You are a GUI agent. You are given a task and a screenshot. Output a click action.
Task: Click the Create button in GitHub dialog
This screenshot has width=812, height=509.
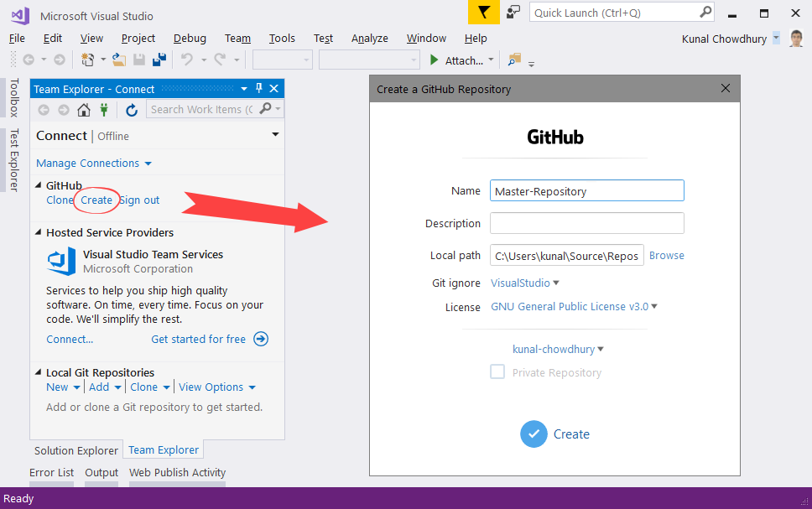[x=554, y=434]
